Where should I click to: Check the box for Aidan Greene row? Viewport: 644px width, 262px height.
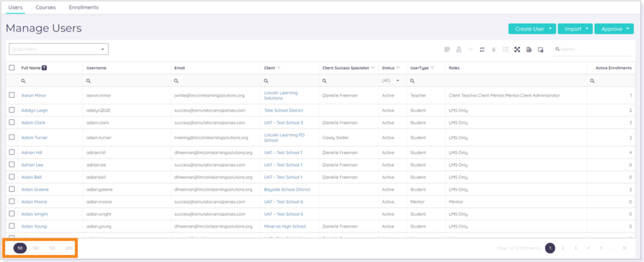(x=12, y=189)
